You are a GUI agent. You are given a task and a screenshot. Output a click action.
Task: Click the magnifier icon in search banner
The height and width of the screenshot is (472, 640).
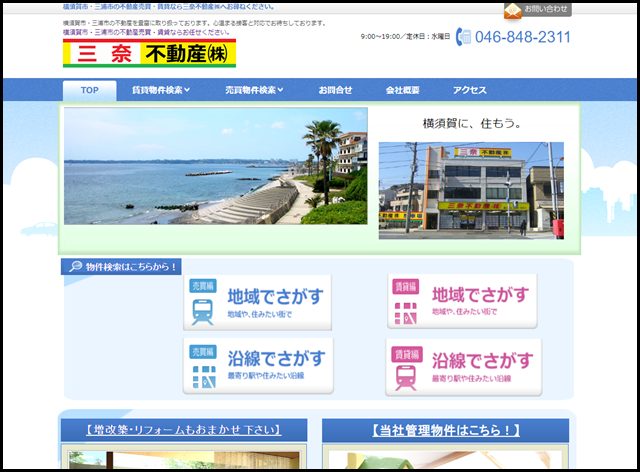76,267
